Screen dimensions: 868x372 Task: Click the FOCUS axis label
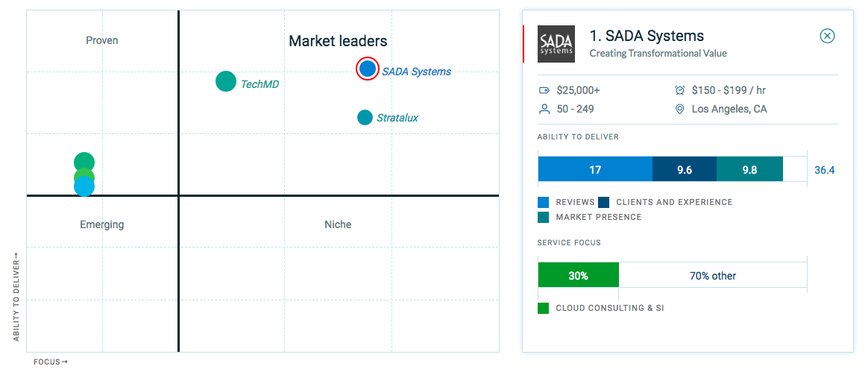tap(51, 362)
